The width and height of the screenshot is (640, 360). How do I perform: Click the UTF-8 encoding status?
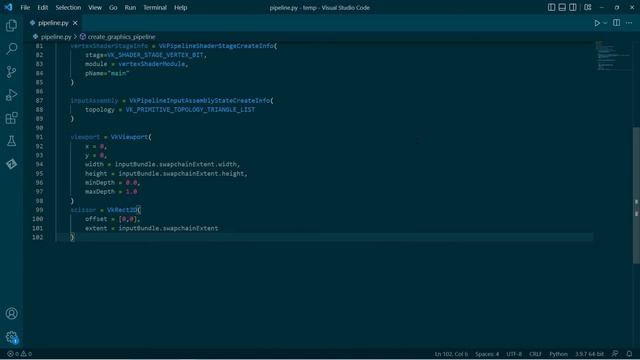tap(514, 354)
